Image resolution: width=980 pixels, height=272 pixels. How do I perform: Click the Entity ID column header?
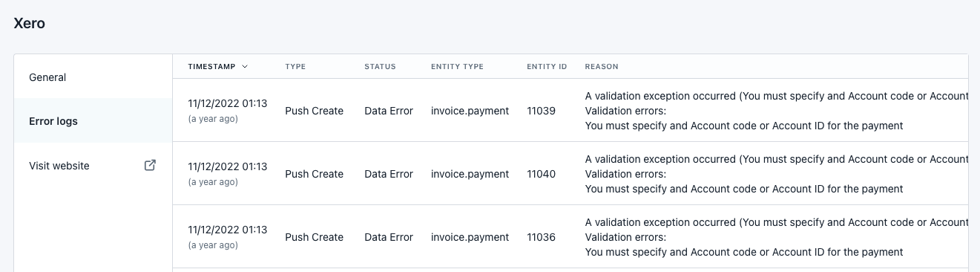pos(547,66)
